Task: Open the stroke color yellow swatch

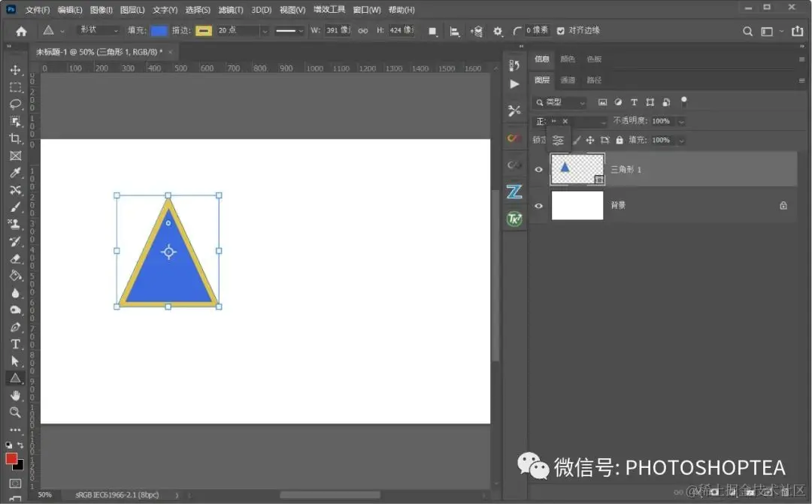Action: 204,31
